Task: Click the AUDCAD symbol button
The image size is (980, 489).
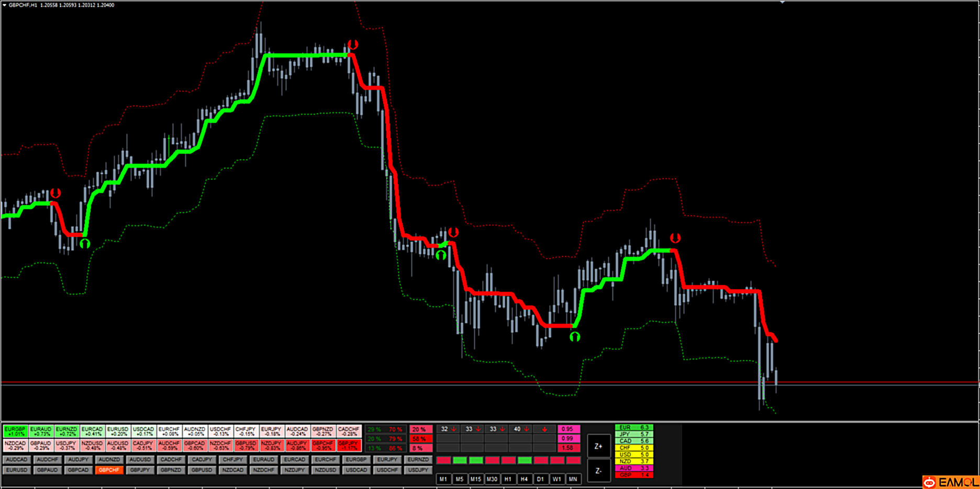Action: coord(16,460)
